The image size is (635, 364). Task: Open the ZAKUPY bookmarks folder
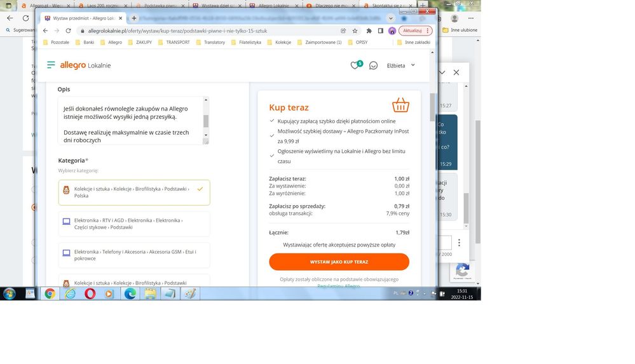point(140,42)
